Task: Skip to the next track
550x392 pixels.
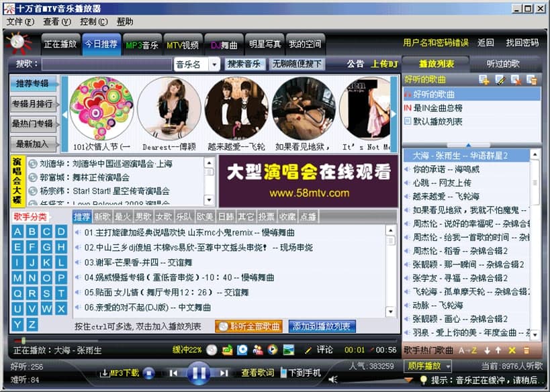Action: 224,373
